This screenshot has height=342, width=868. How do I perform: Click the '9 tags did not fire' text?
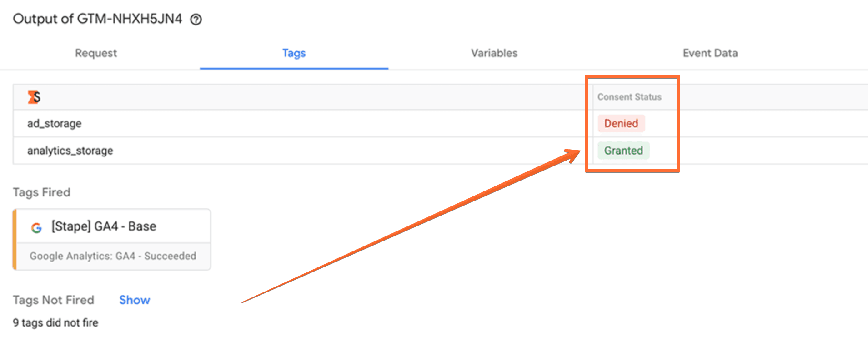pyautogui.click(x=55, y=323)
